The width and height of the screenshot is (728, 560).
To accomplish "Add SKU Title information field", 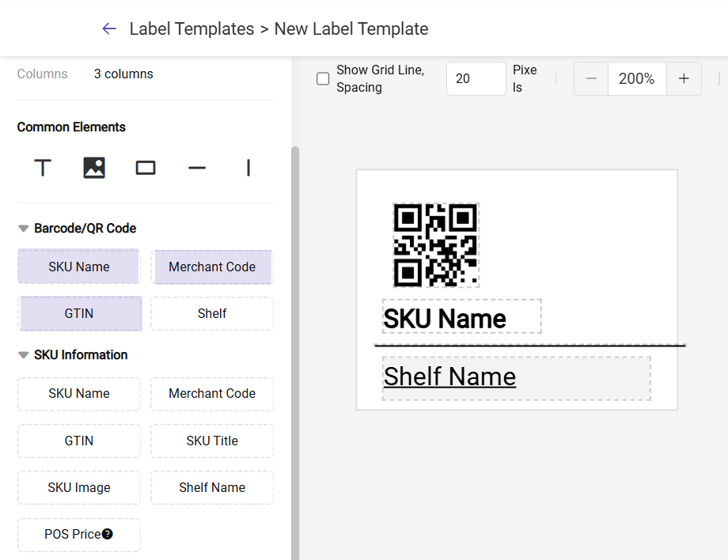I will tap(212, 441).
